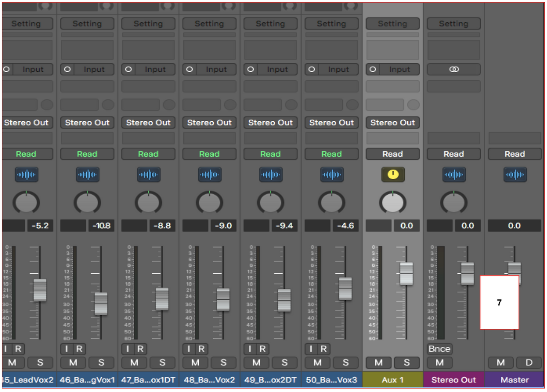The image size is (547, 392).
Task: Click the mono format circle on 46_Ba...gVox1
Action: click(x=67, y=69)
